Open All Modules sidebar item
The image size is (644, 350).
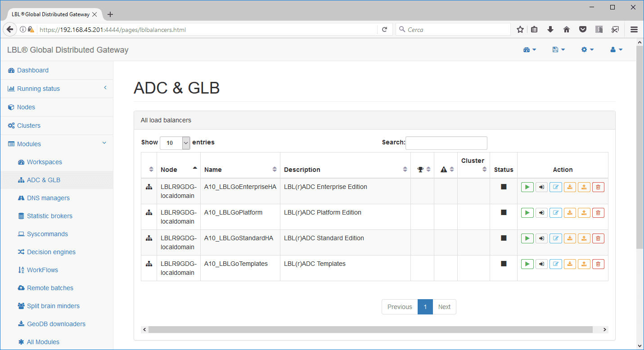coord(56,342)
